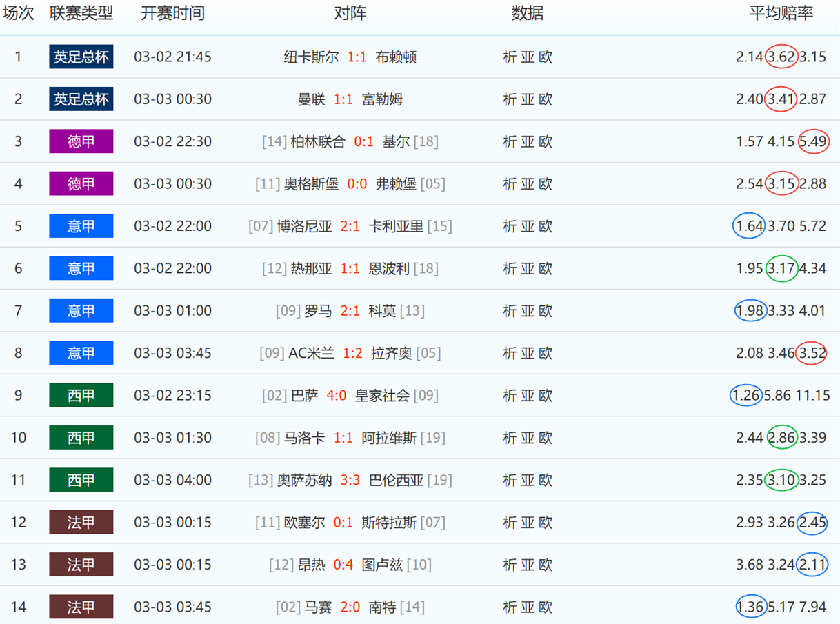
Task: Open team 斯特拉斯
Action: 389,523
